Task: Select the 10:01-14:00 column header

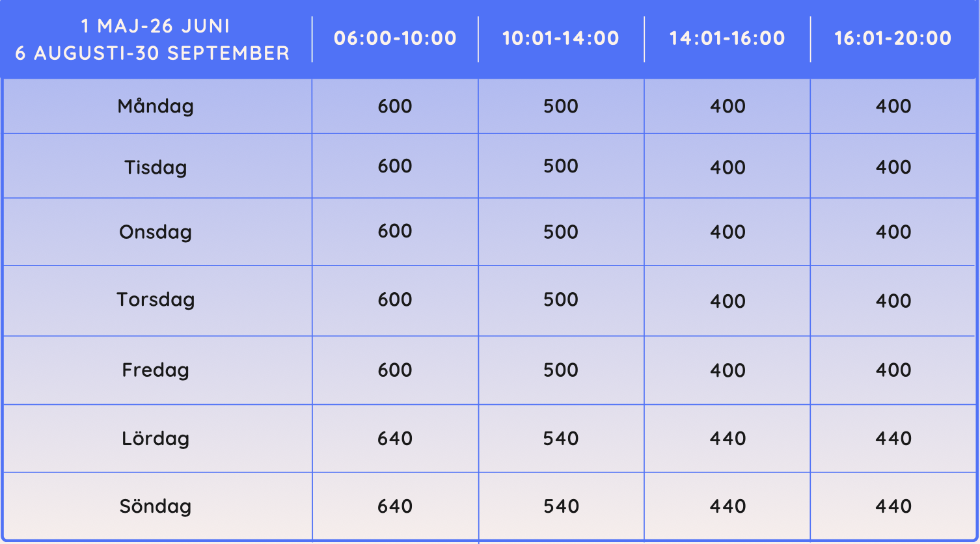Action: click(561, 38)
